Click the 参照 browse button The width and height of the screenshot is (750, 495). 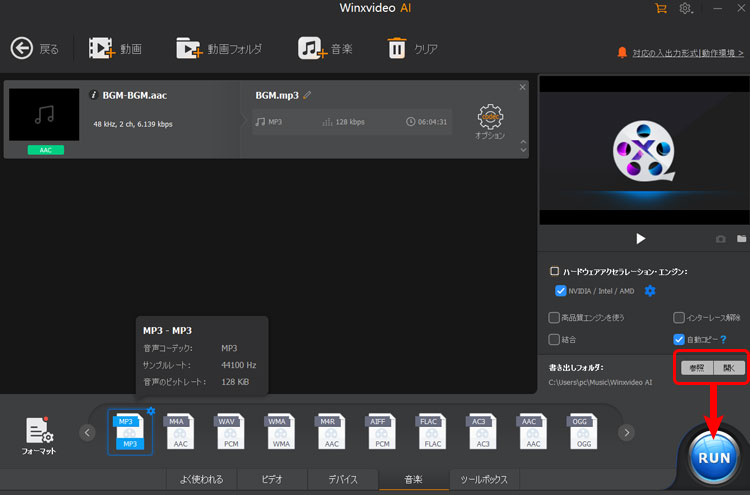point(697,368)
